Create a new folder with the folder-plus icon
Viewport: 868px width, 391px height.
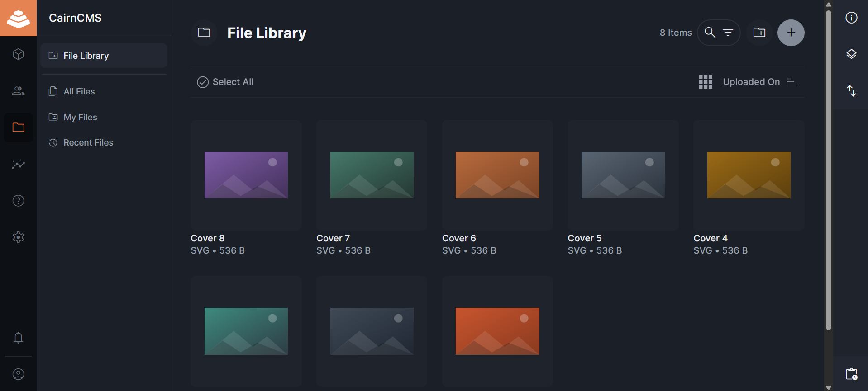click(x=759, y=33)
